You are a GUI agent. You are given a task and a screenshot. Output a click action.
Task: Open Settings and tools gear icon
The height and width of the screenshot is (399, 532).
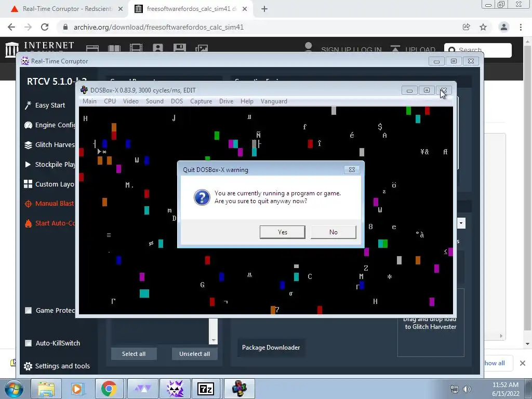28,366
